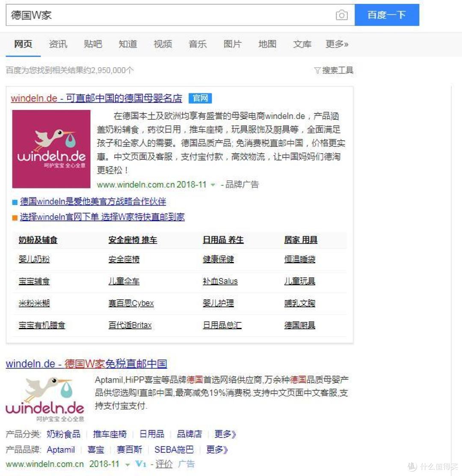Open the 赛百思Cybex link
This screenshot has width=462, height=476.
pos(131,303)
